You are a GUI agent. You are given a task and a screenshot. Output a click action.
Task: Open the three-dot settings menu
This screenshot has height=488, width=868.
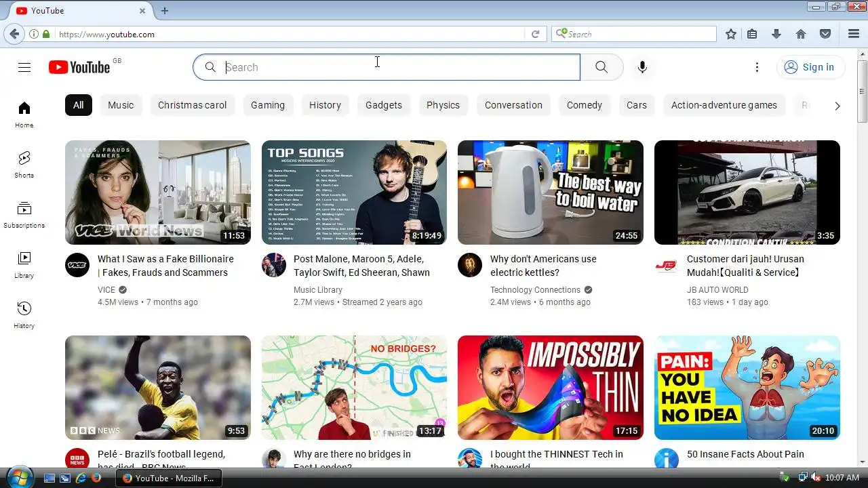tap(757, 67)
